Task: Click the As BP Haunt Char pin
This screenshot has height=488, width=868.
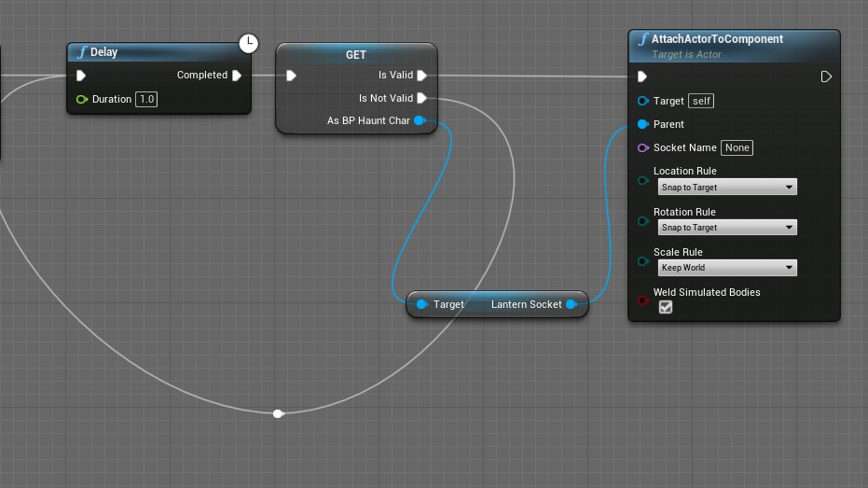Action: pos(420,120)
